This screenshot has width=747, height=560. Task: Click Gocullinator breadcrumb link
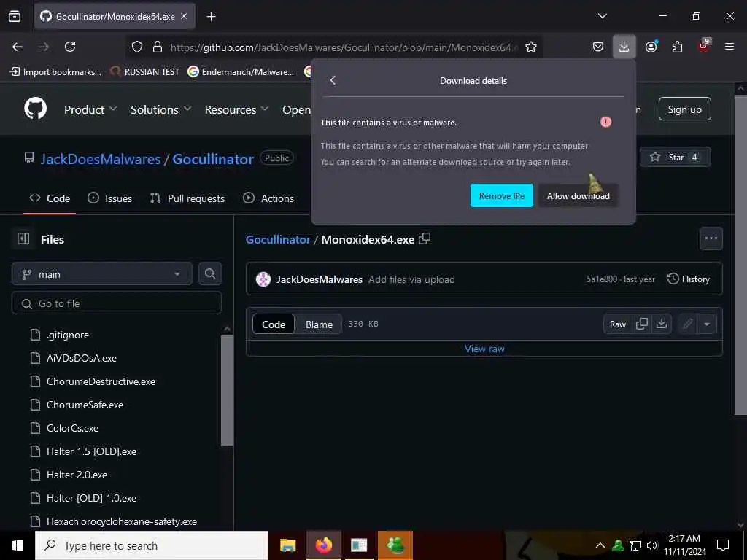click(x=278, y=239)
